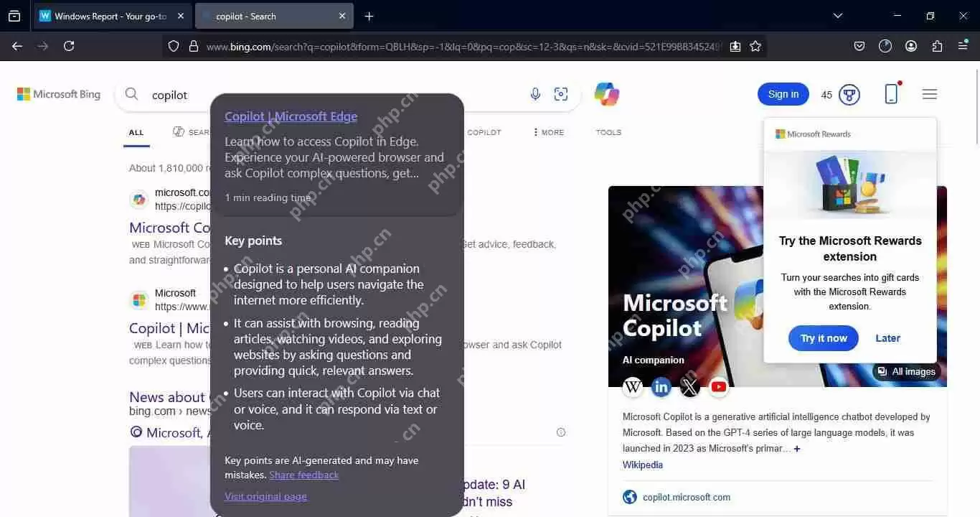980x517 pixels.
Task: Open the Visit original page link
Action: click(x=265, y=496)
